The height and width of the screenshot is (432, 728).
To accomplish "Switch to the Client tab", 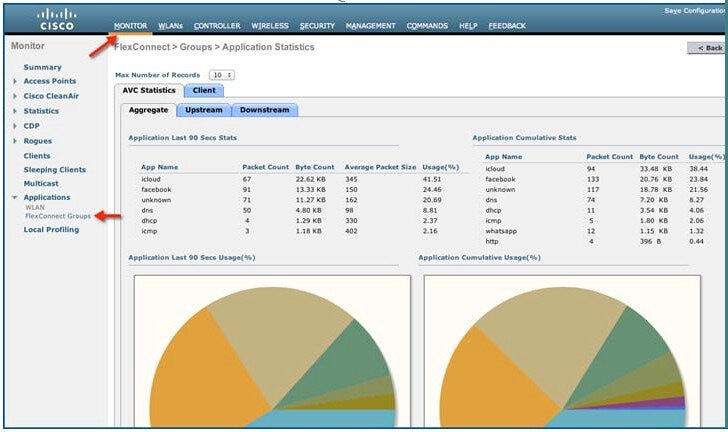I will (x=204, y=91).
